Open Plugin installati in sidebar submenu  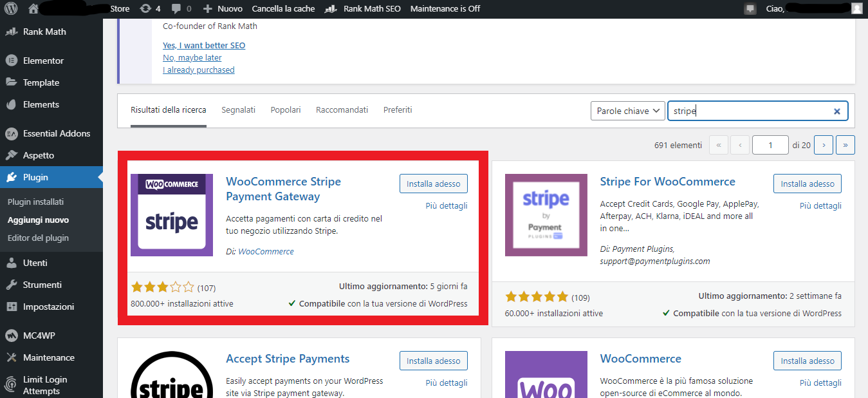[35, 202]
